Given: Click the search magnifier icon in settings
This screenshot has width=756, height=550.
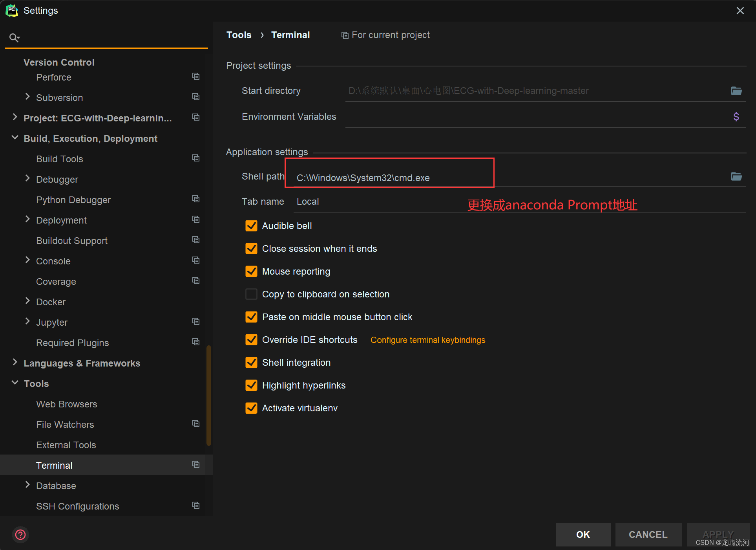Looking at the screenshot, I should point(15,38).
